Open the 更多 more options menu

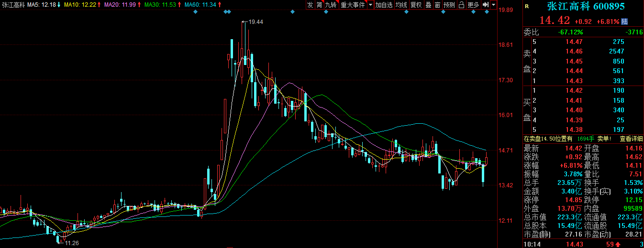(x=473, y=5)
